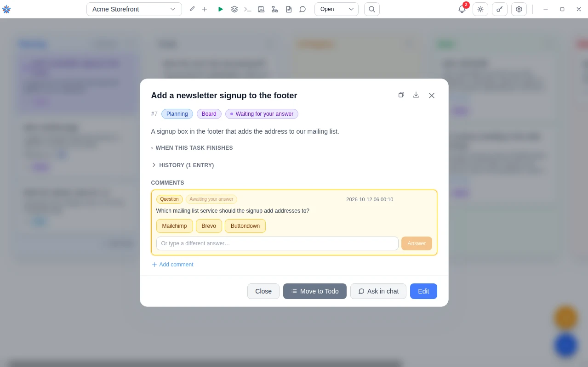Click the Board tag

coord(209,114)
